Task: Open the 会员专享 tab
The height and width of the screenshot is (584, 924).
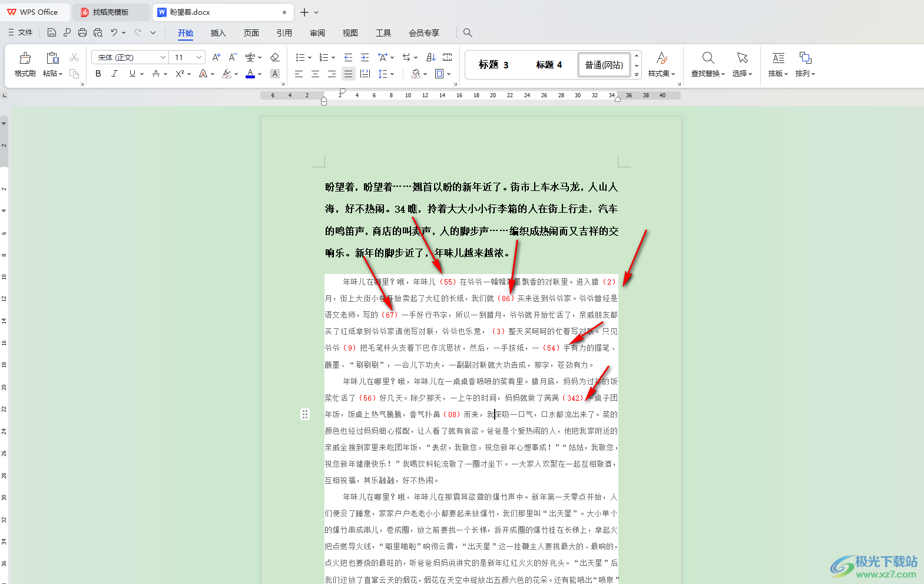Action: click(x=424, y=33)
